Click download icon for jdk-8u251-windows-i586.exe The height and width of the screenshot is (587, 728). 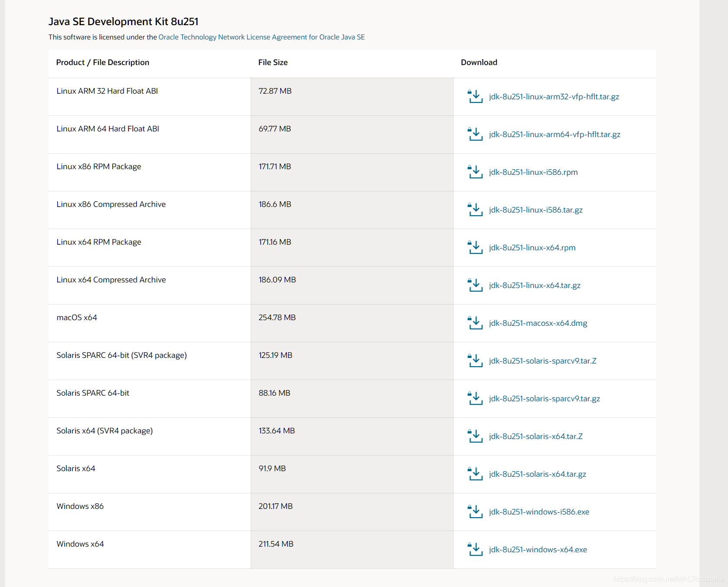[475, 512]
